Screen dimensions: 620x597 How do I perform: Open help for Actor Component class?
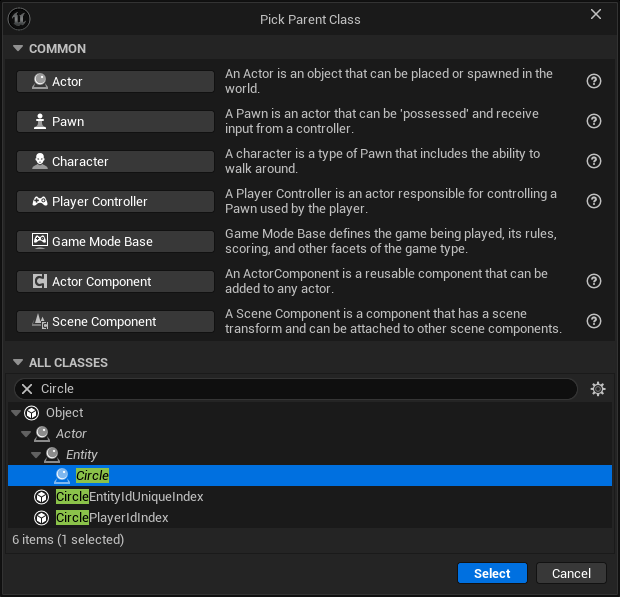tap(594, 281)
